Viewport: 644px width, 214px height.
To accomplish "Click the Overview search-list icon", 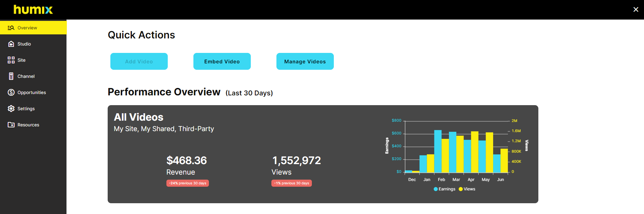I will (x=11, y=28).
